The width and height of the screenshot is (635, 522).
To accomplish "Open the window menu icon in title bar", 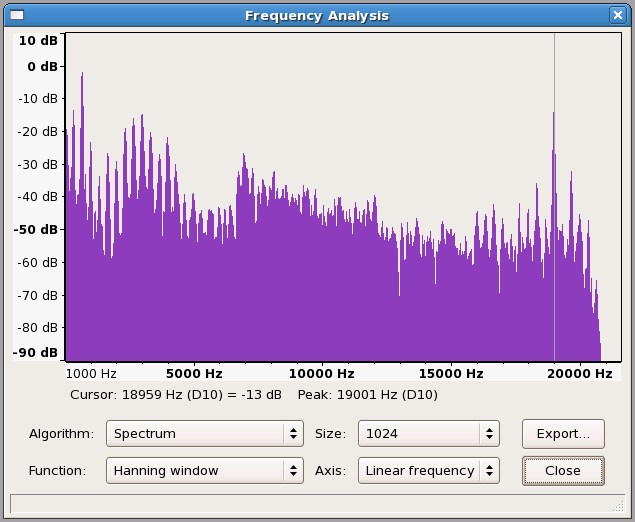I will (17, 15).
